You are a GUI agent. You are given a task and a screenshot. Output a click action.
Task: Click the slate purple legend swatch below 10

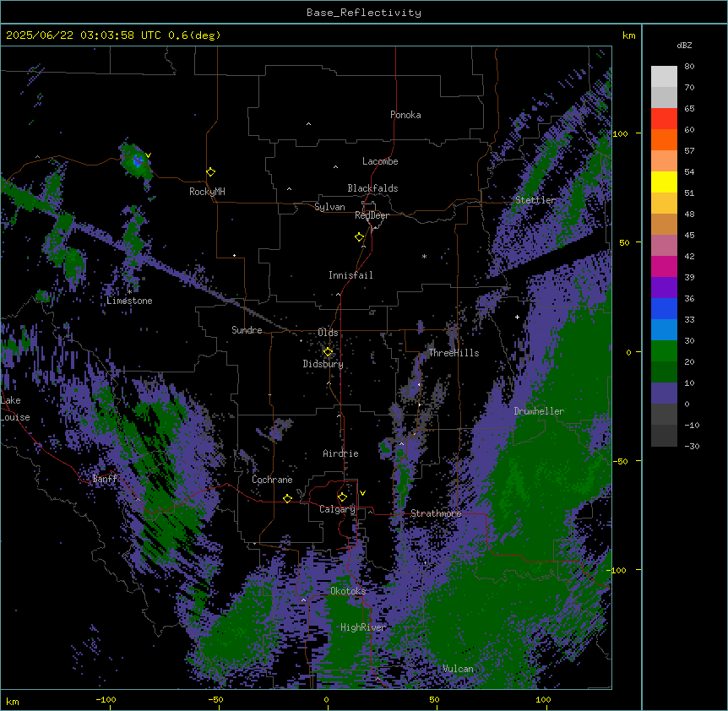click(x=664, y=393)
